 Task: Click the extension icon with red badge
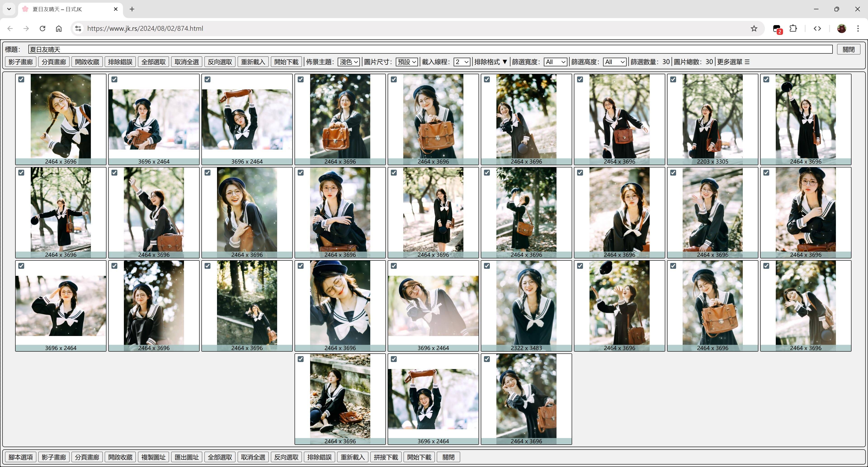point(777,29)
